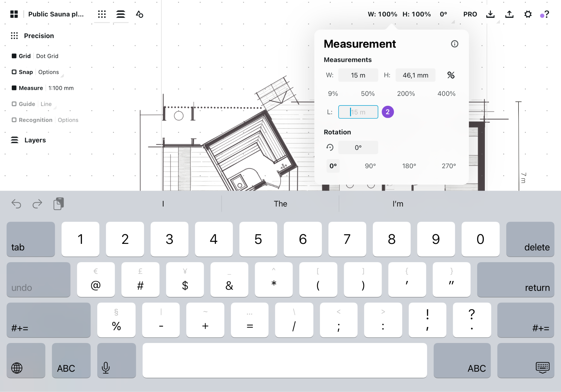This screenshot has height=392, width=561.
Task: Expand the Precision section
Action: 39,36
